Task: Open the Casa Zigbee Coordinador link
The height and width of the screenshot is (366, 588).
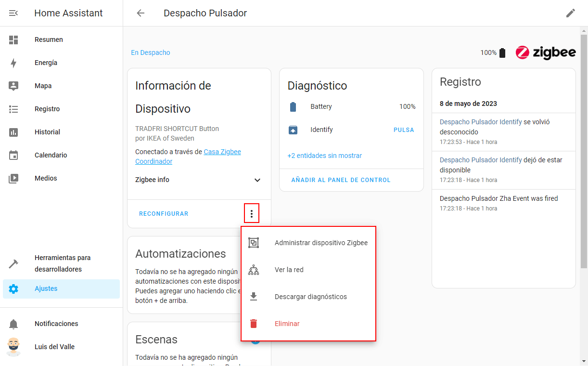Action: pyautogui.click(x=222, y=152)
